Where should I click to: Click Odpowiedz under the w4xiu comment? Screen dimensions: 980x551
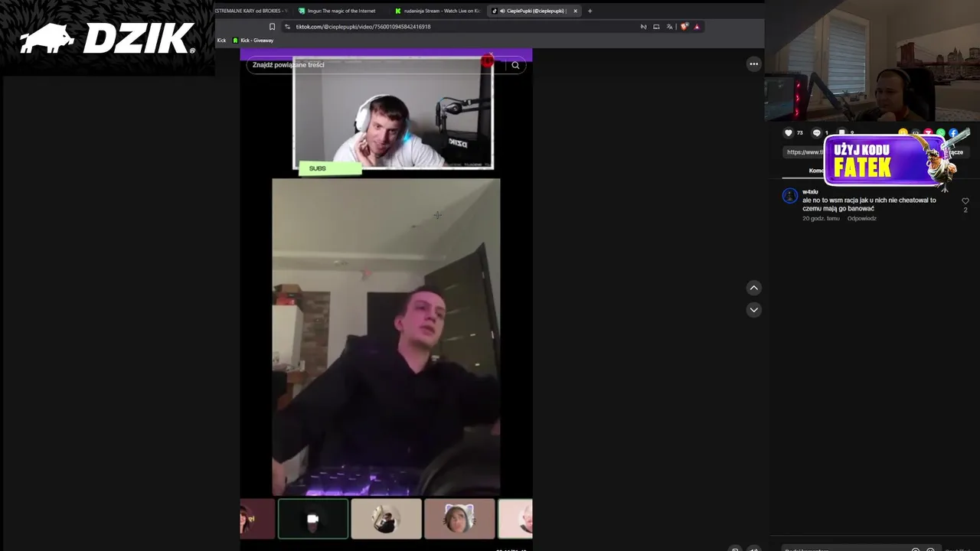point(861,218)
